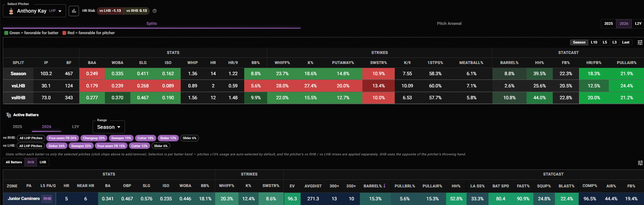Click the vs LHB -1.13 HR risk badge
The height and width of the screenshot is (205, 644).
click(110, 11)
